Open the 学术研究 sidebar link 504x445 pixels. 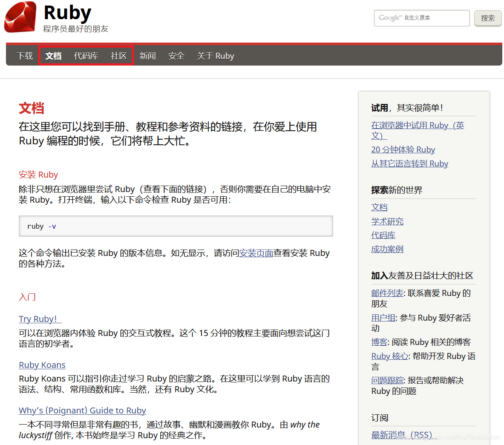click(x=387, y=221)
